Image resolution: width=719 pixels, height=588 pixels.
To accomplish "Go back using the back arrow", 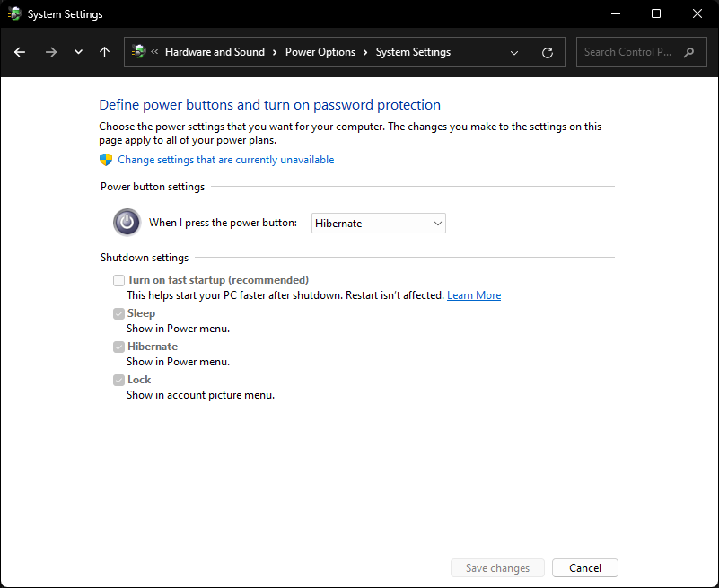I will coord(20,52).
